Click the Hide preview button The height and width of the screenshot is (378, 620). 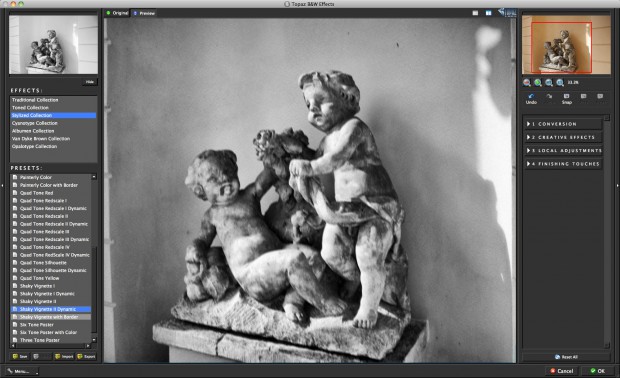90,82
